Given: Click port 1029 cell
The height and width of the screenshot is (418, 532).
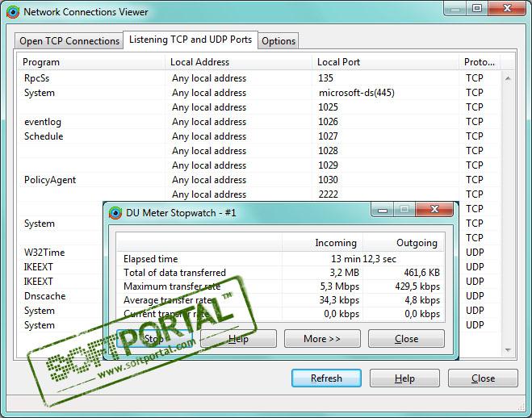Looking at the screenshot, I should 328,165.
